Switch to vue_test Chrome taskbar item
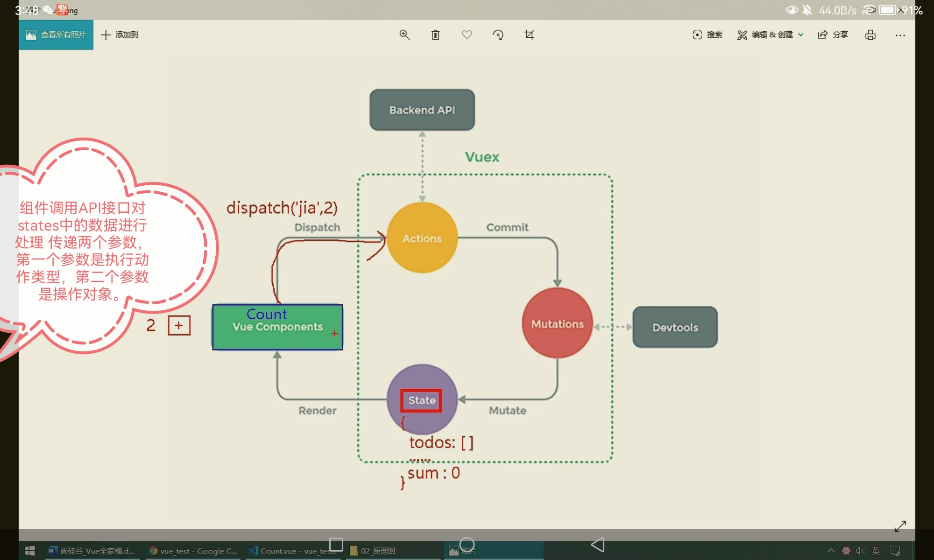The width and height of the screenshot is (934, 560). tap(193, 551)
